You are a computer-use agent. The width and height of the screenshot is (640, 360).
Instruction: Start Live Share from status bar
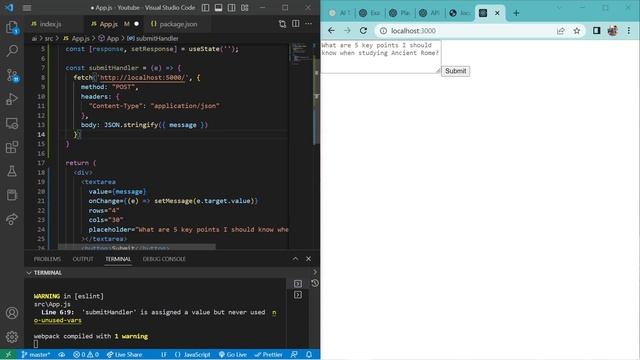point(124,355)
